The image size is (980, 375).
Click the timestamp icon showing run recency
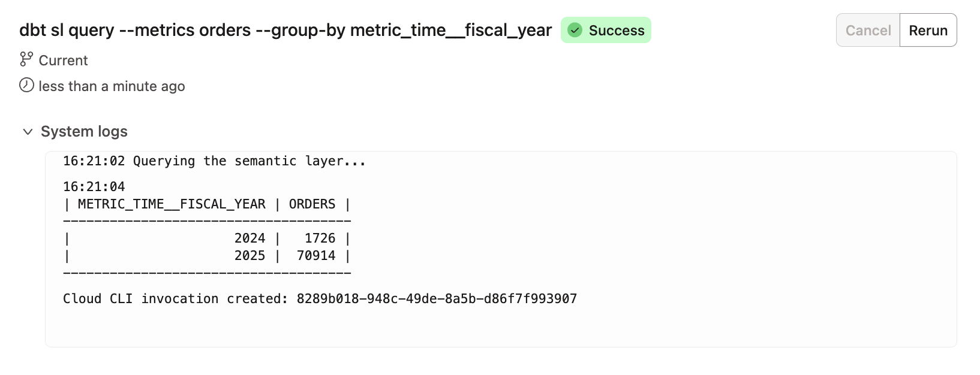[x=25, y=86]
